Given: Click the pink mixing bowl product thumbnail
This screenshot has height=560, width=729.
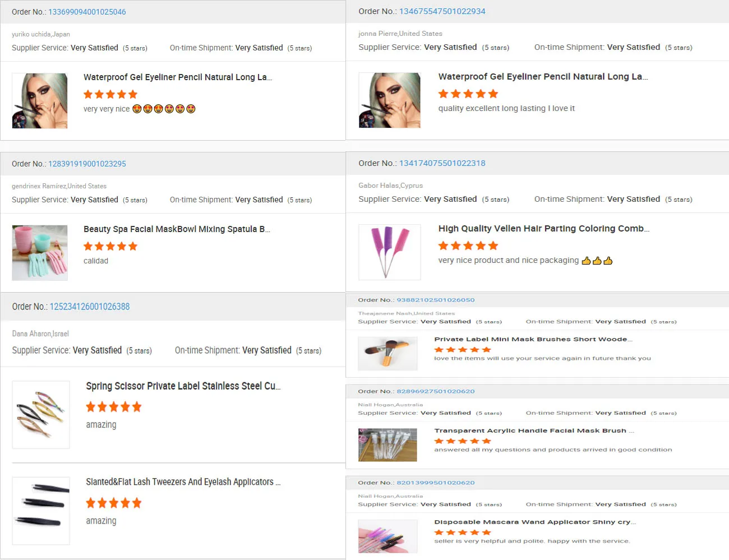Looking at the screenshot, I should [x=40, y=253].
